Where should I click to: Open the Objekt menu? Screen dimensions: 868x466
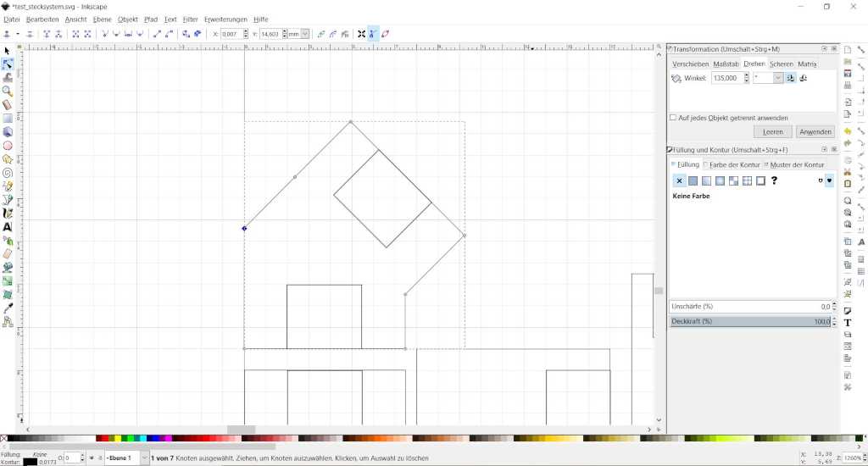click(127, 19)
